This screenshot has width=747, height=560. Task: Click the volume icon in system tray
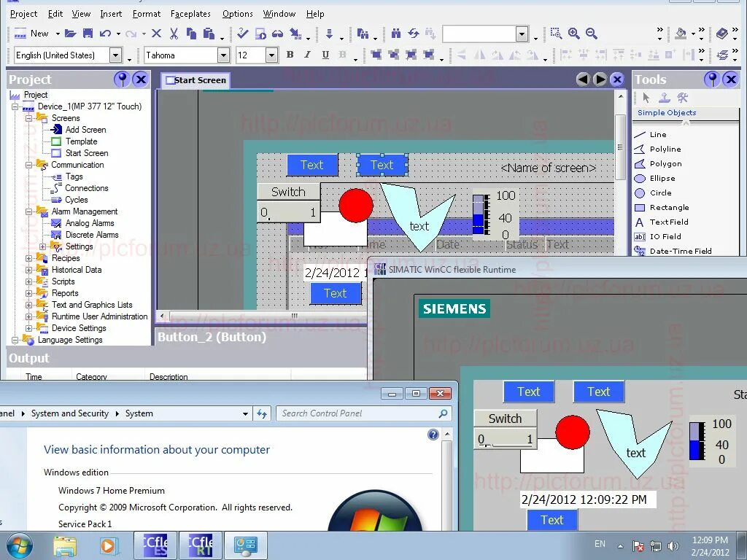click(x=673, y=545)
